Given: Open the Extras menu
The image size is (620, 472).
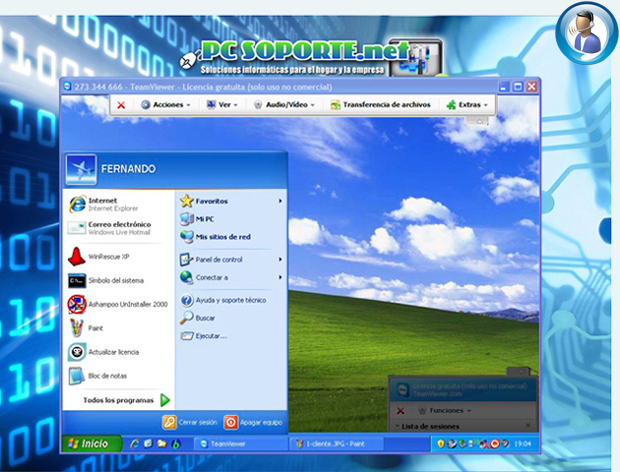Looking at the screenshot, I should pyautogui.click(x=467, y=104).
